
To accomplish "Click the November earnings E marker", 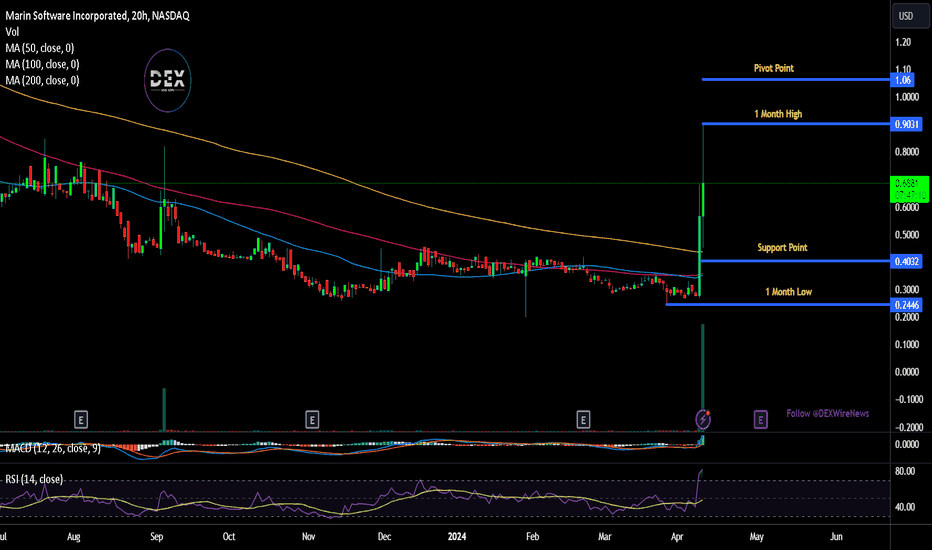I will point(312,420).
